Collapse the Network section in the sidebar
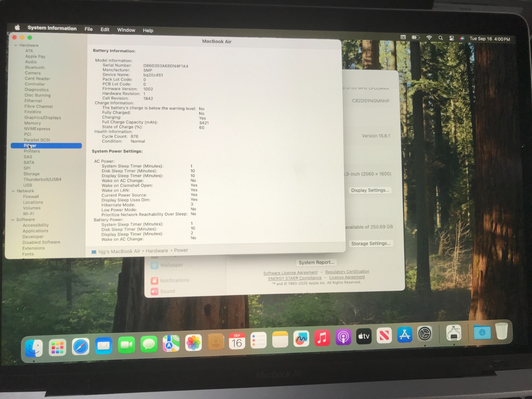 click(x=13, y=191)
